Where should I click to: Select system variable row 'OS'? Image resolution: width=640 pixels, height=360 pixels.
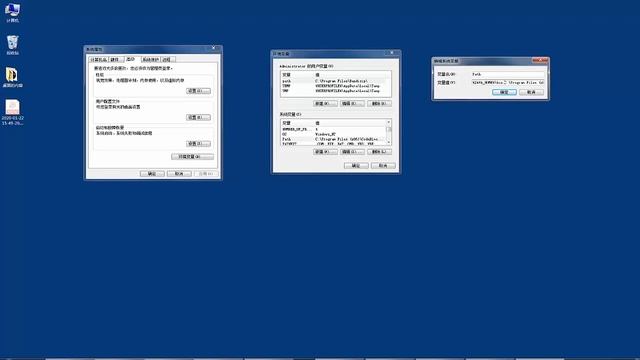[x=333, y=134]
